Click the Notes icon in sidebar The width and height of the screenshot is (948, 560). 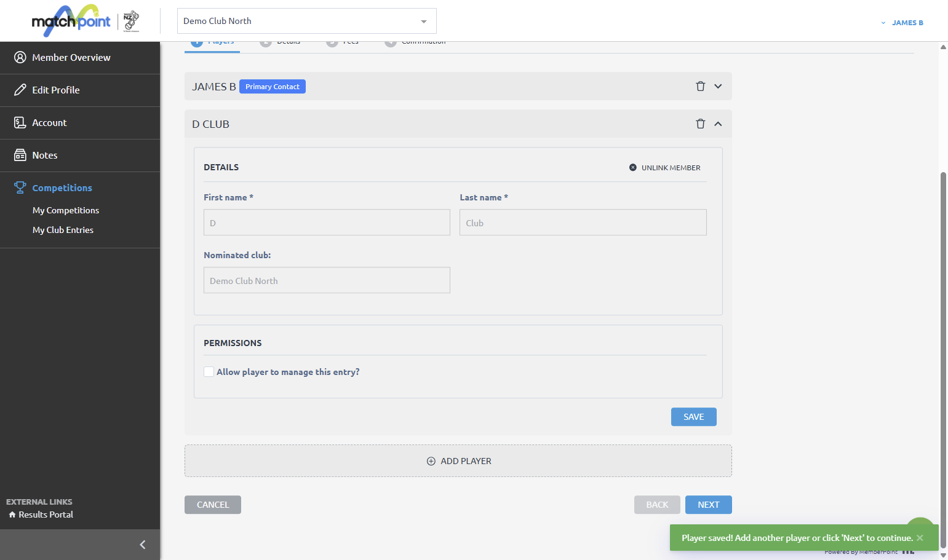pyautogui.click(x=20, y=155)
